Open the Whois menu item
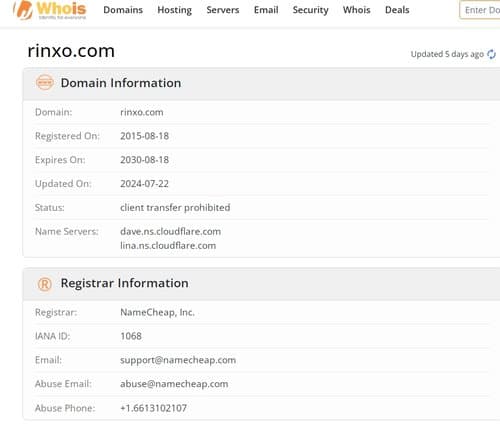 click(357, 10)
